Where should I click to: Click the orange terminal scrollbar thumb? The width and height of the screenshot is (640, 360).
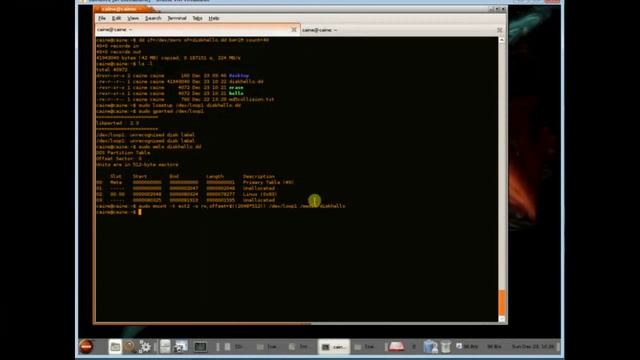(x=502, y=302)
